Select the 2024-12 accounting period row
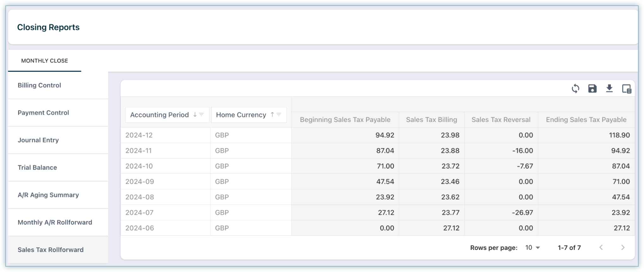Screen dimensions: 644x272 [139, 135]
